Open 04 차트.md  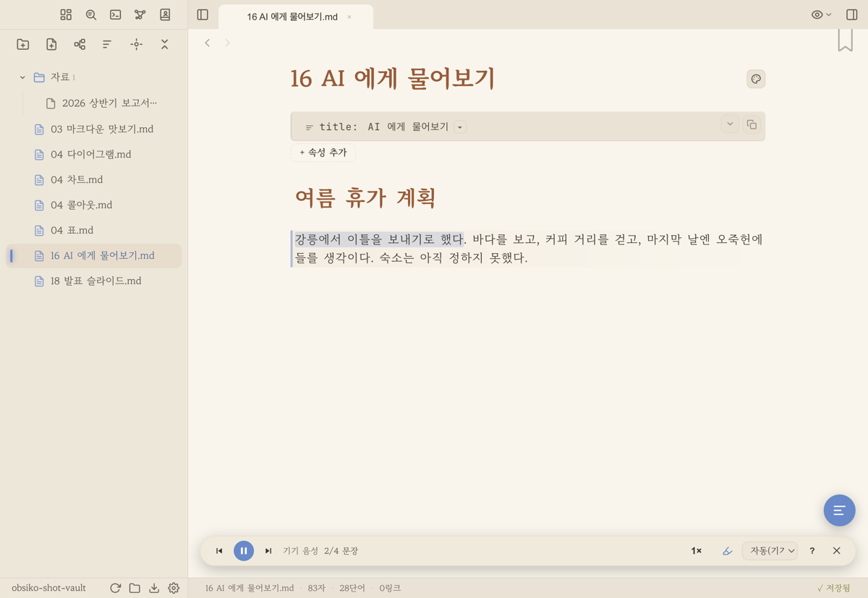coord(94,179)
